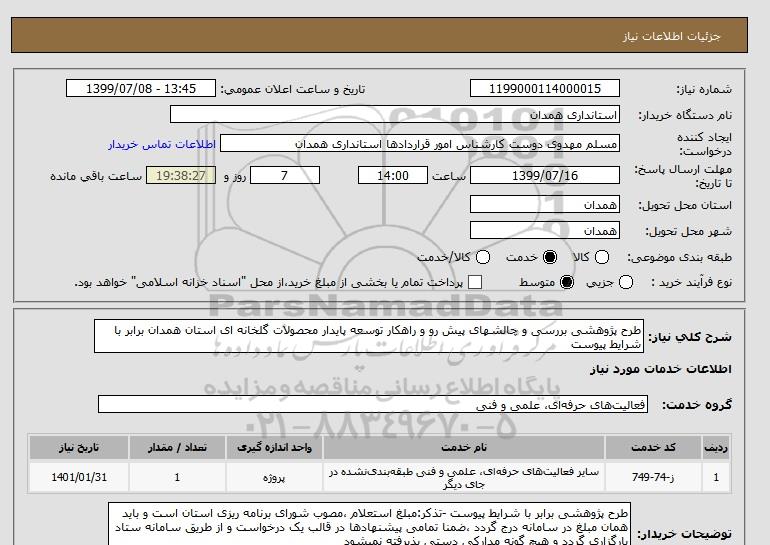
Task: Click the طبقه بندی موضوعی label
Action: pyautogui.click(x=679, y=257)
